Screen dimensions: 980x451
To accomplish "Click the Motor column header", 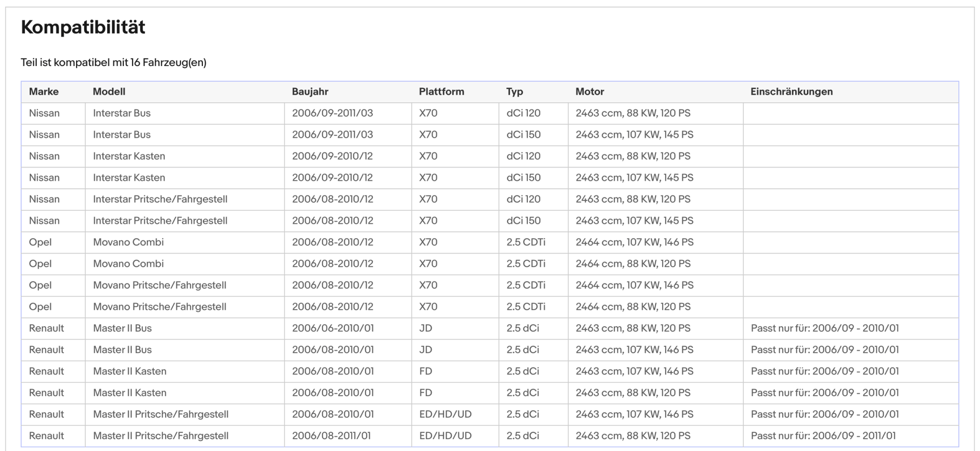I will pyautogui.click(x=589, y=92).
